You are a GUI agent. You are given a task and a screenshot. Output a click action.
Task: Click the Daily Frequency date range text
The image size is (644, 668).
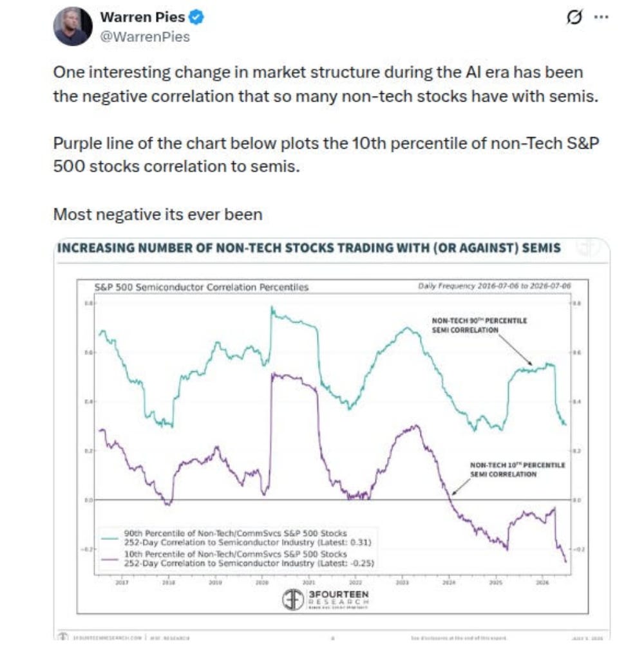tap(495, 286)
